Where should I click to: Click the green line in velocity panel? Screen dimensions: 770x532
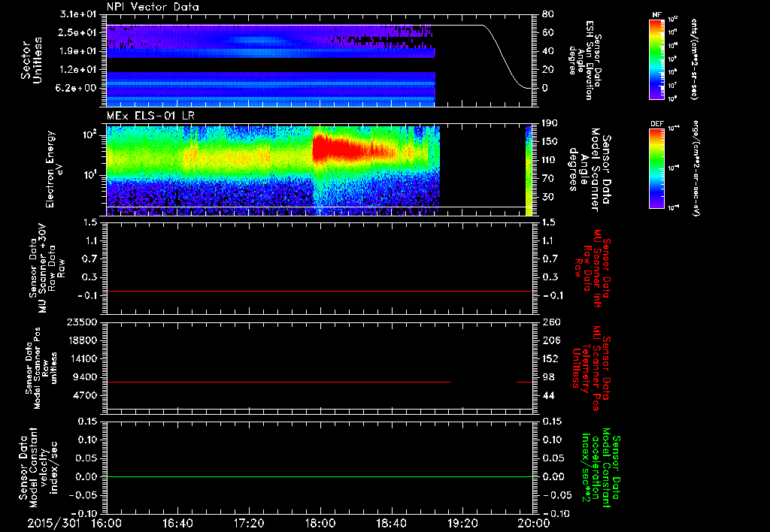point(319,476)
